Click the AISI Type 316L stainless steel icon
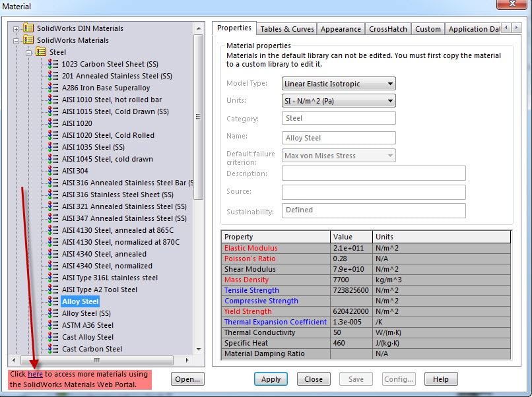This screenshot has height=397, width=532. tap(53, 278)
